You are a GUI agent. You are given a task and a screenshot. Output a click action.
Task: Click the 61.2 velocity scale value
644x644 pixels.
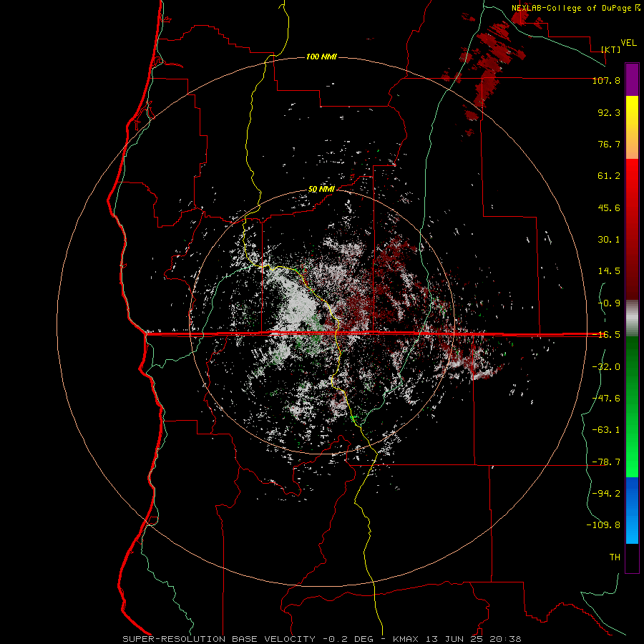609,176
